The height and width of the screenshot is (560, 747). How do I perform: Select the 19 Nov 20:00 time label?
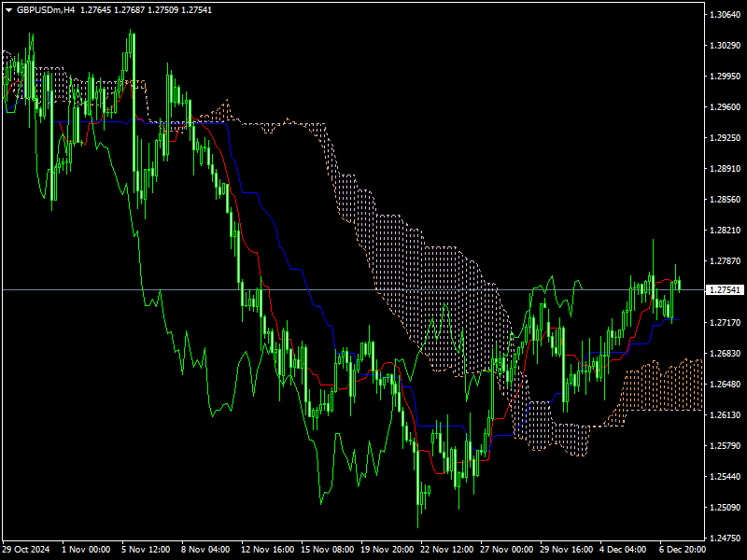387,550
